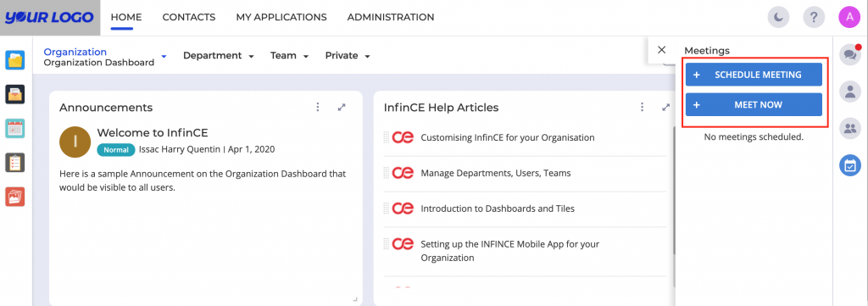
Task: Open the folder files icon in left sidebar
Action: pos(15,60)
